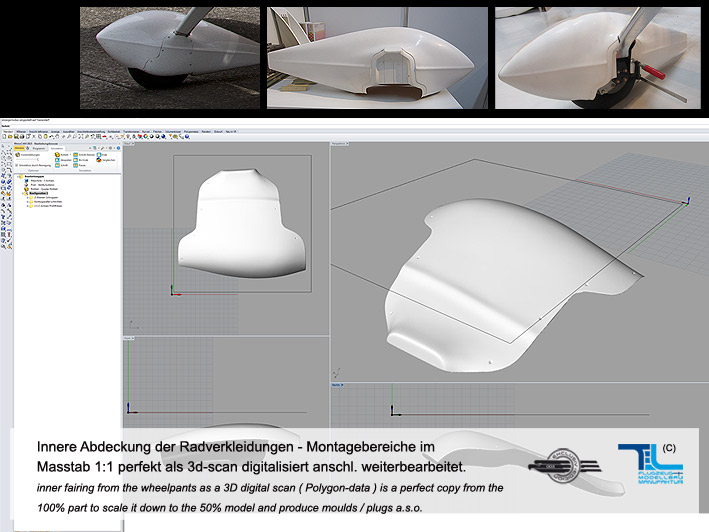Click the color wheel icon in toolbar

145,137
